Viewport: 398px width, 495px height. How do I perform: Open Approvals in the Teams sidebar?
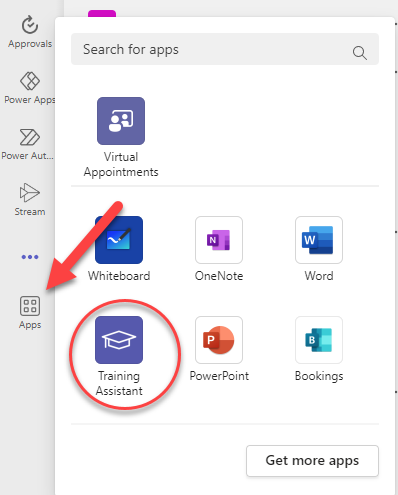(30, 32)
